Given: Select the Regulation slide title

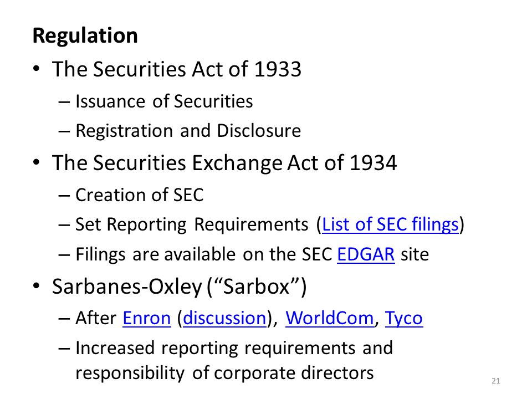Looking at the screenshot, I should 85,35.
